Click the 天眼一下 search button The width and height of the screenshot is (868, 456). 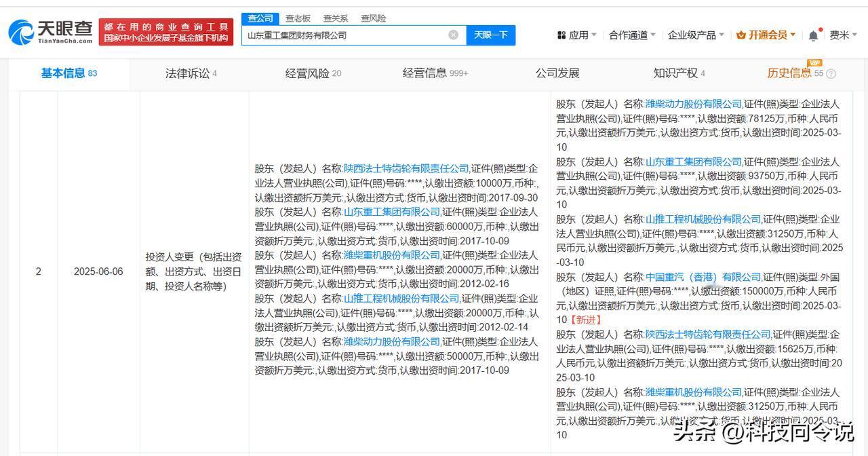491,35
